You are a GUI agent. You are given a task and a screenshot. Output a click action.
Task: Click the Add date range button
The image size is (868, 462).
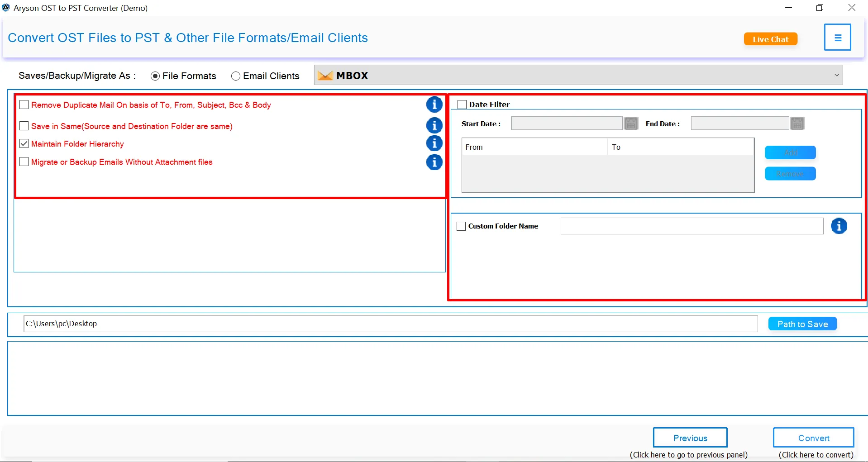pos(790,152)
